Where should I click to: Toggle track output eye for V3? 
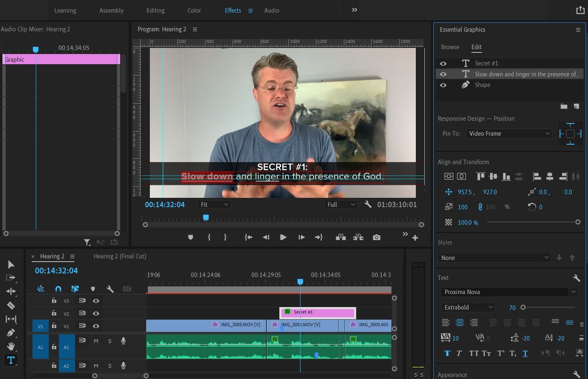coord(96,301)
